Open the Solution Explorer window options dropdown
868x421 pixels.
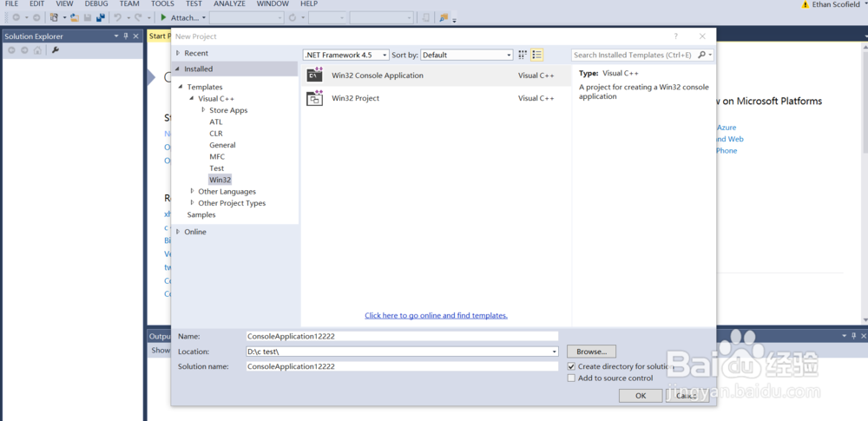pyautogui.click(x=116, y=36)
